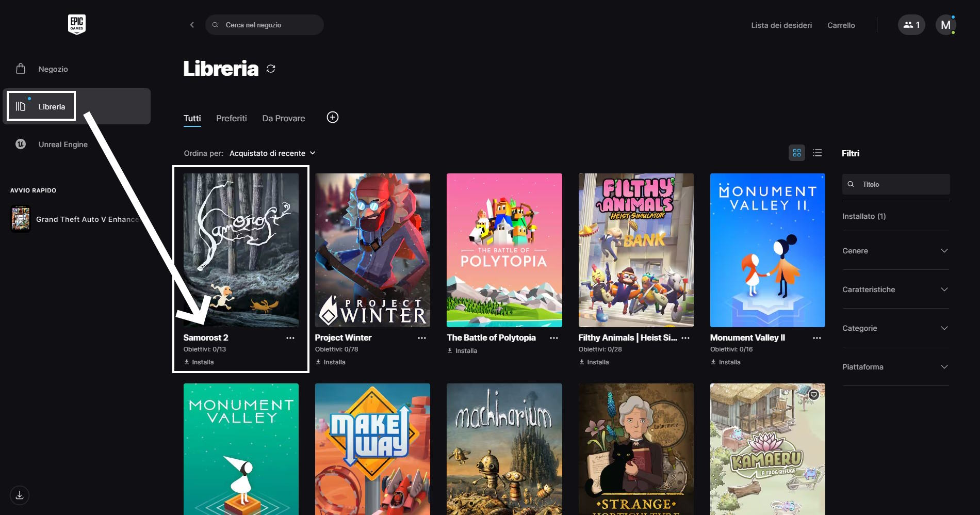Click the Obiettivi: 0/28 text
Viewport: 980px width, 515px height.
(x=600, y=349)
